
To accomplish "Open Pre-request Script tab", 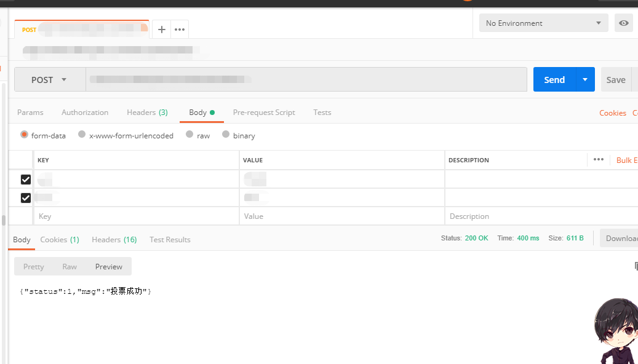I will [264, 113].
